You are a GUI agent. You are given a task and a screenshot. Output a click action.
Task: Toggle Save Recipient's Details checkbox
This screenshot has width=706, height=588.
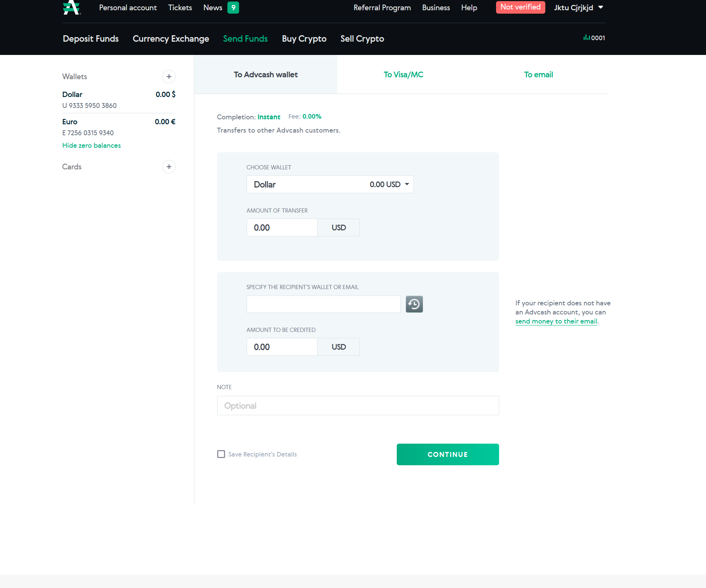tap(221, 454)
